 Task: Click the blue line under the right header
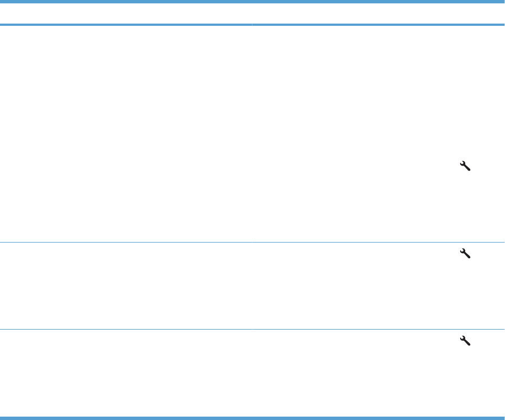coord(378,25)
